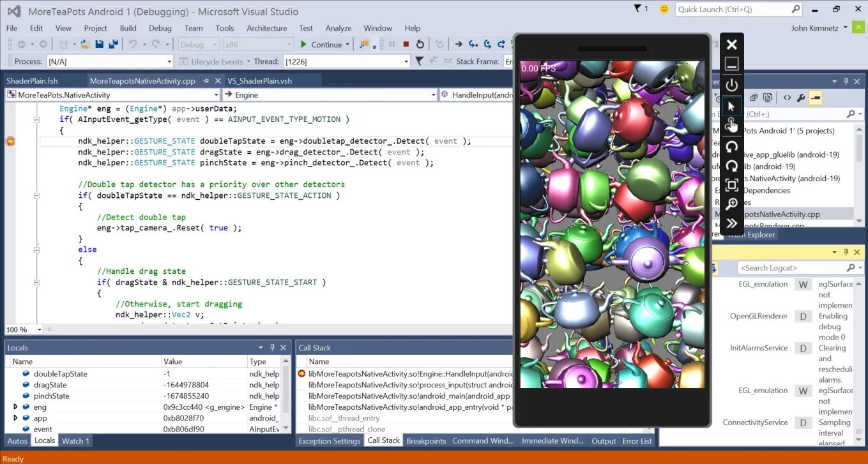Click the single Save disk icon
The height and width of the screenshot is (464, 868).
(100, 45)
